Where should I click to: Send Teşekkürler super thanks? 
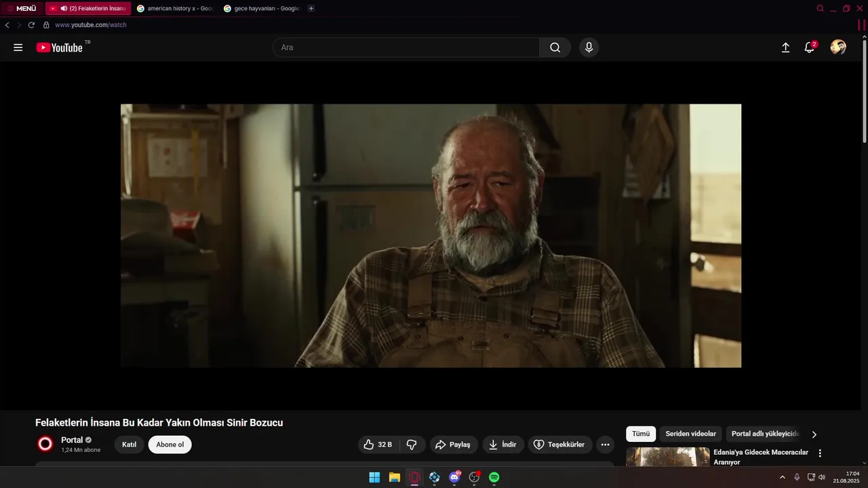[560, 445]
